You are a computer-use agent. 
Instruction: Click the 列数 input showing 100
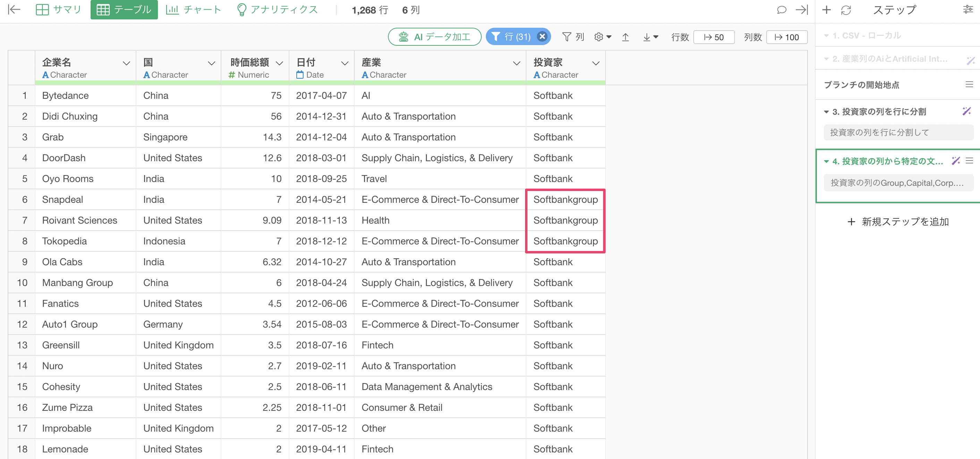point(786,37)
